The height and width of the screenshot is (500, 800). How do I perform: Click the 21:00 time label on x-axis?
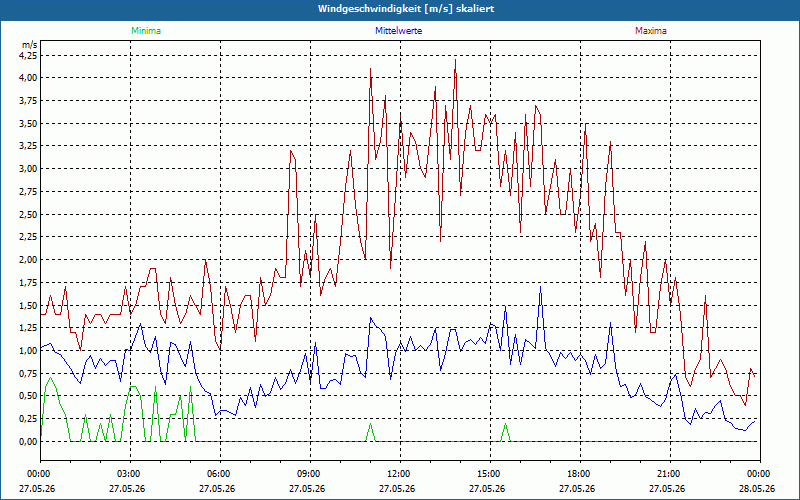click(x=670, y=474)
